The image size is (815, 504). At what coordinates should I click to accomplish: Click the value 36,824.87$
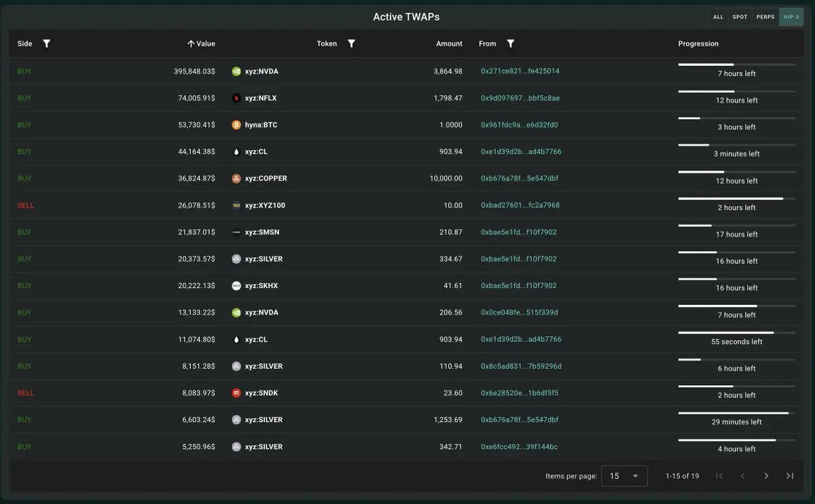tap(197, 179)
